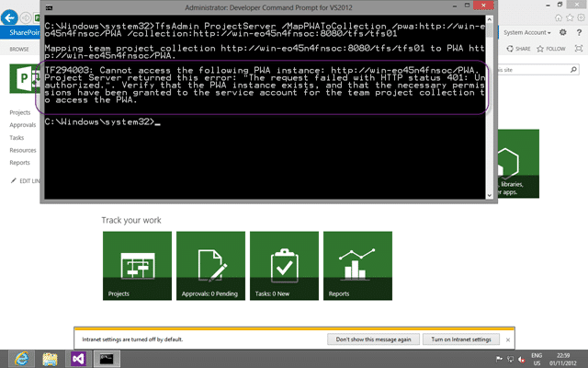Minimize the Internet Explorer window
This screenshot has height=368, width=588.
click(548, 5)
